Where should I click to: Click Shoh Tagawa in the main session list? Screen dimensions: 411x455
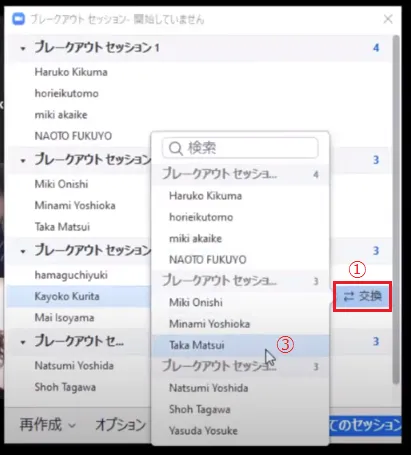pos(65,387)
